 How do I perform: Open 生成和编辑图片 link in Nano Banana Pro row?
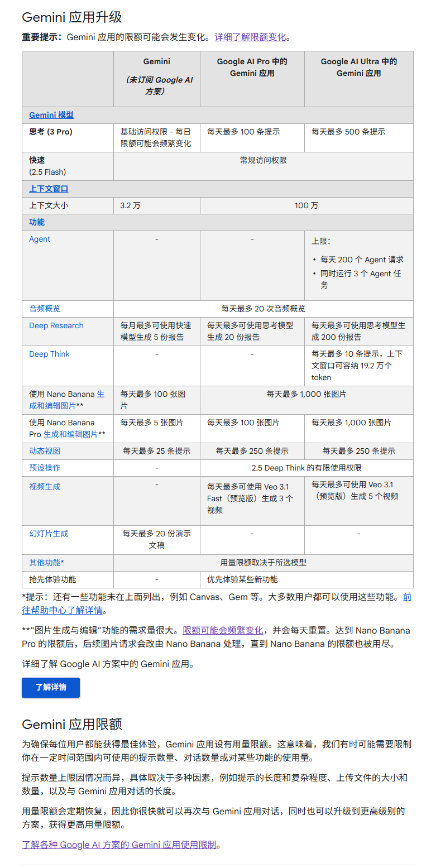[70, 434]
